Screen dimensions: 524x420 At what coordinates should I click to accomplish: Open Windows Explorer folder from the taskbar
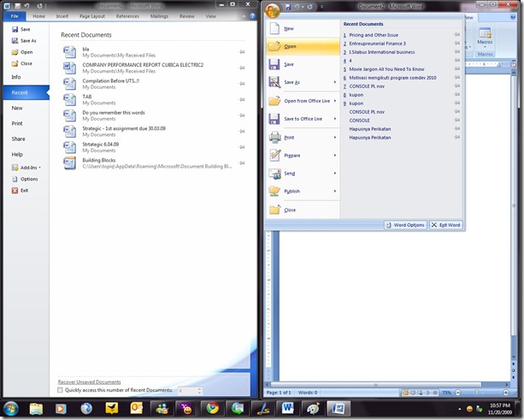36,409
